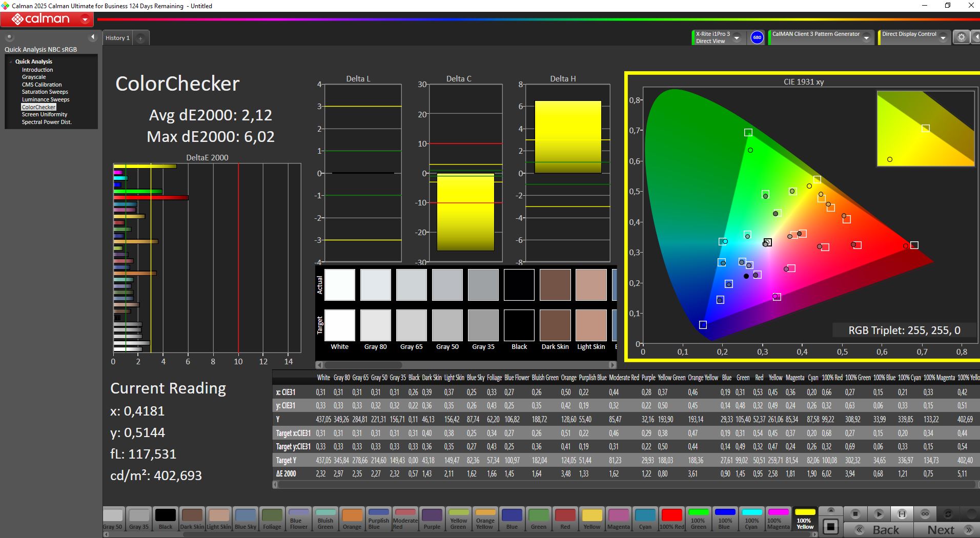Open the Grayscale workflow page
The image size is (980, 538).
(x=34, y=77)
